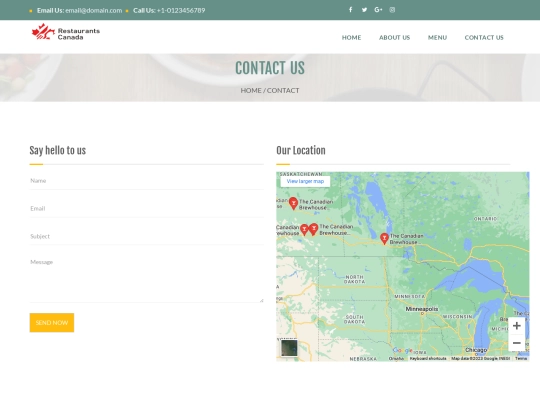Viewport: 540px width, 405px height.
Task: Click the Send Now button
Action: 52,323
